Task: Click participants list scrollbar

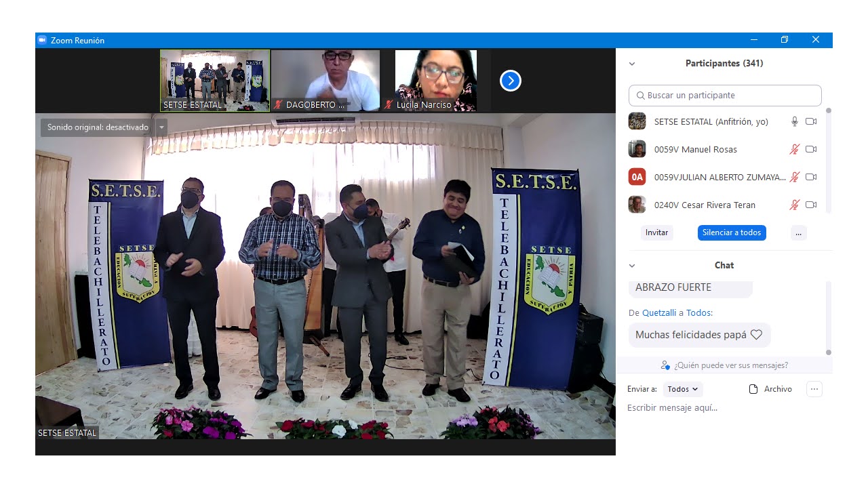Action: point(828,160)
